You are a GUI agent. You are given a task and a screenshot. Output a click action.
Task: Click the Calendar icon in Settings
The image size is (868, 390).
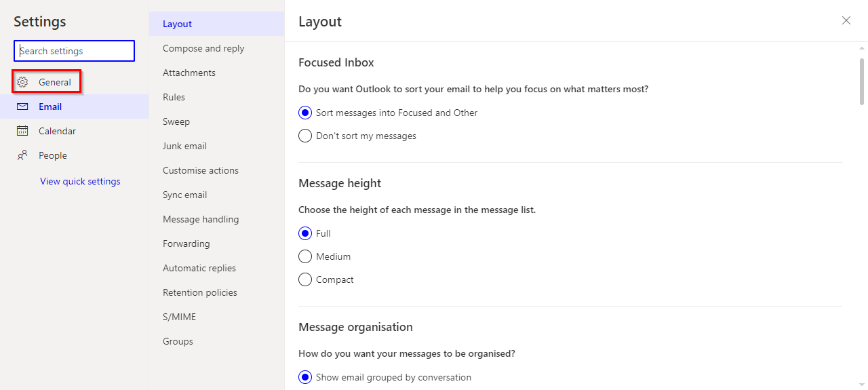[x=22, y=131]
